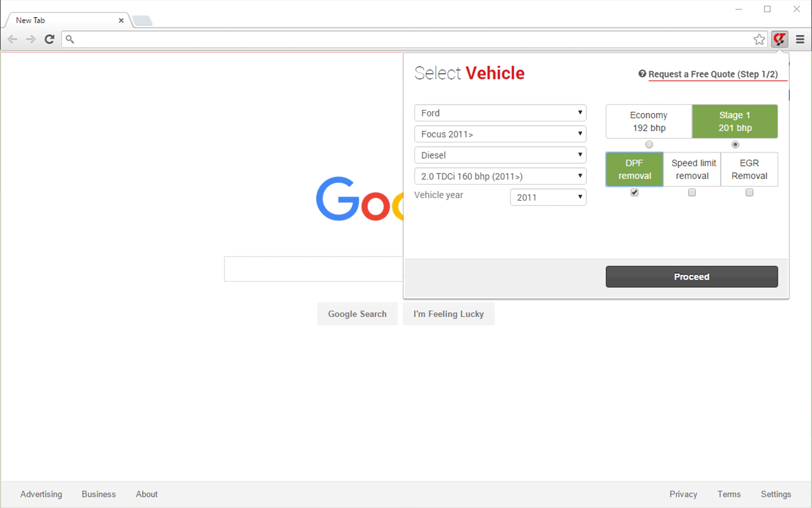Open the Business footer link
Image resolution: width=812 pixels, height=508 pixels.
[99, 494]
